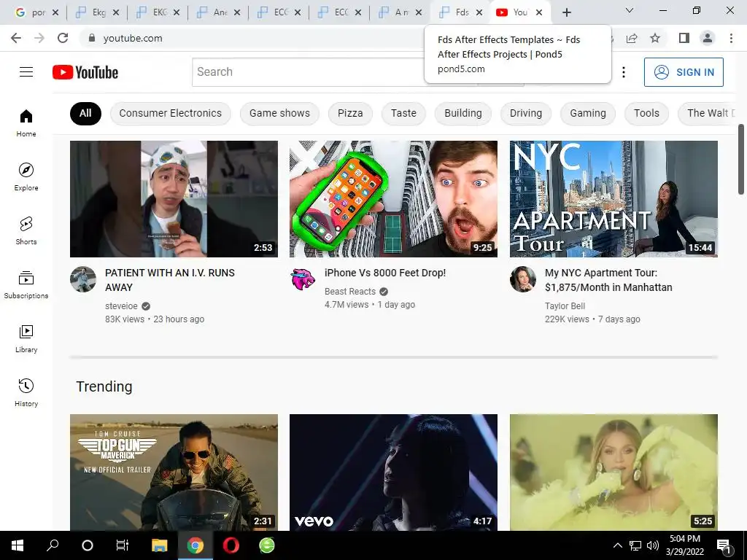Open Windows taskbar search
The width and height of the screenshot is (747, 560).
53,545
